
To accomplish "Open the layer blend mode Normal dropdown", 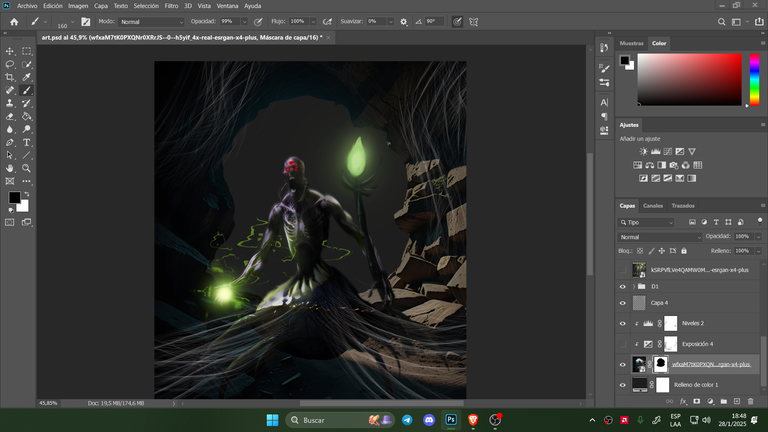I will [659, 237].
